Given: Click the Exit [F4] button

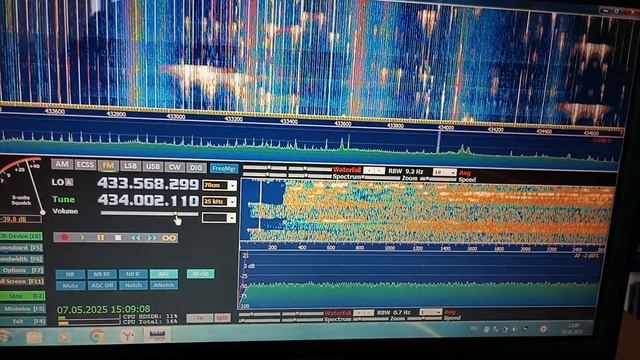Looking at the screenshot, I should (x=23, y=322).
